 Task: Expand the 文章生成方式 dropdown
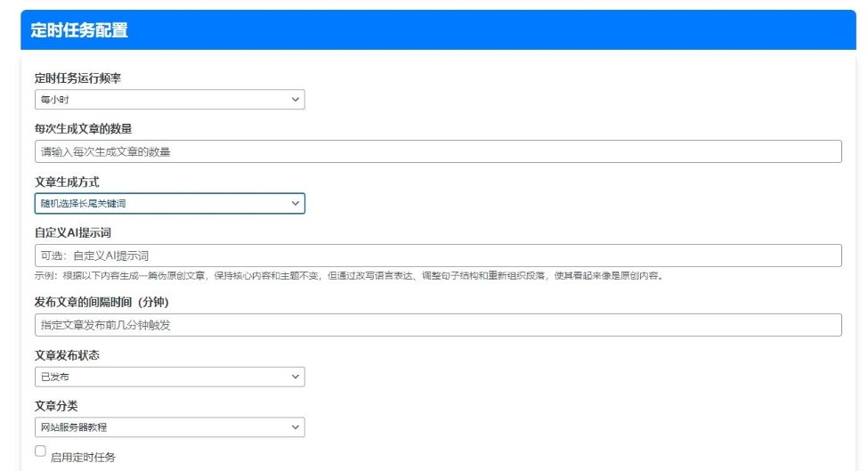point(169,204)
